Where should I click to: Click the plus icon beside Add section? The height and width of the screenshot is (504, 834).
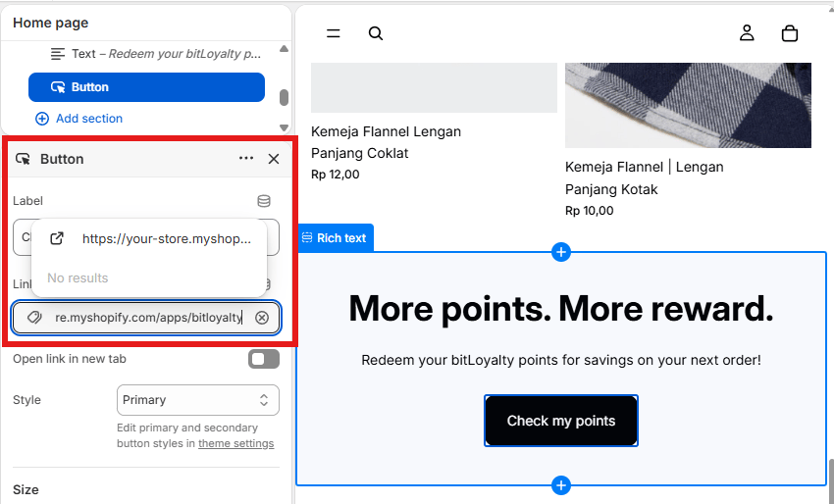pos(42,119)
